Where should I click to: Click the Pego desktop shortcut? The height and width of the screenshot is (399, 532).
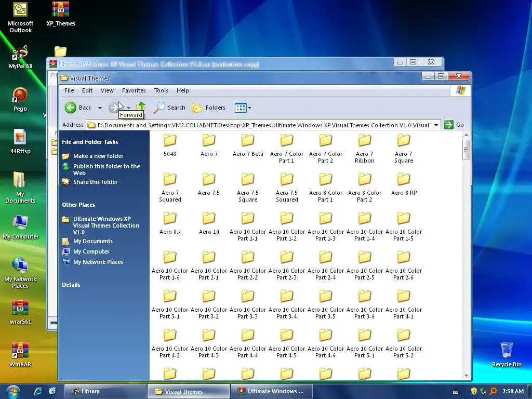20,100
